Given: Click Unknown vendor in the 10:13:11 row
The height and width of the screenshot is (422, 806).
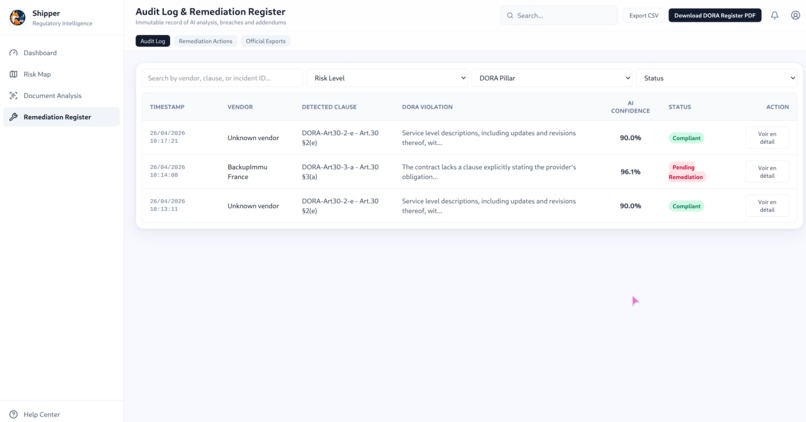Looking at the screenshot, I should click(253, 206).
